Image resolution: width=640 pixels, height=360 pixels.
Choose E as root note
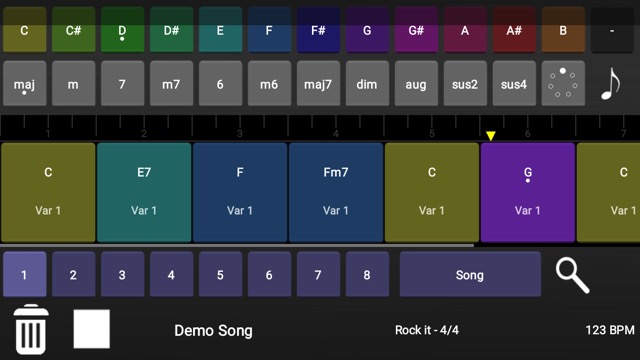click(x=220, y=30)
